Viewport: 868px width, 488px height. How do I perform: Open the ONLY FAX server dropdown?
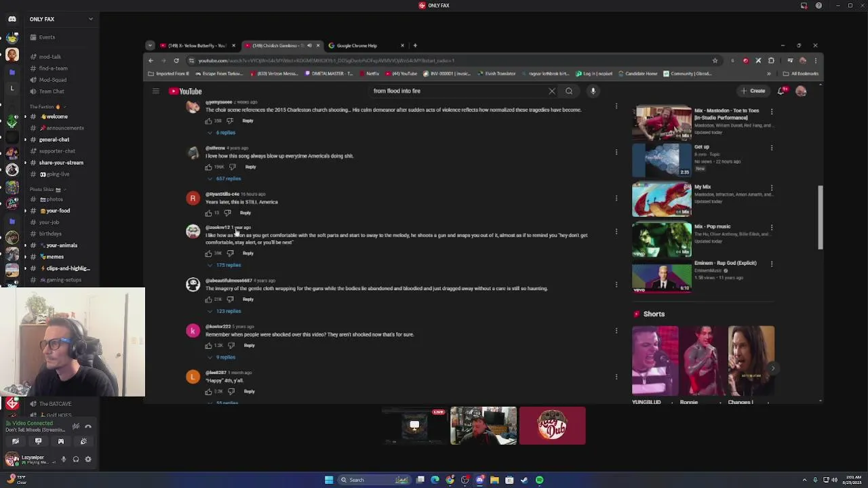[60, 19]
